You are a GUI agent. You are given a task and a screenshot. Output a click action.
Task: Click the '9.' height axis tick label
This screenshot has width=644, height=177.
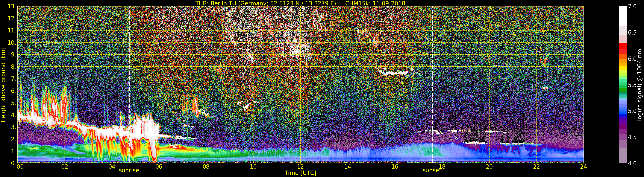coord(14,55)
